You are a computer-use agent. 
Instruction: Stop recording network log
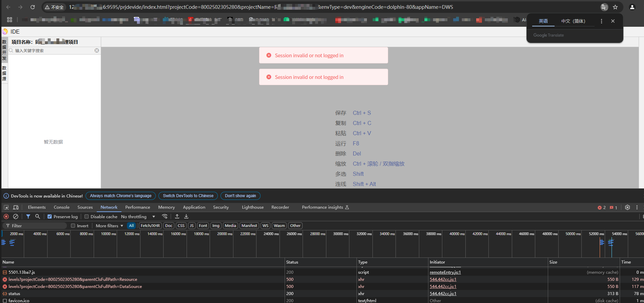(x=6, y=216)
